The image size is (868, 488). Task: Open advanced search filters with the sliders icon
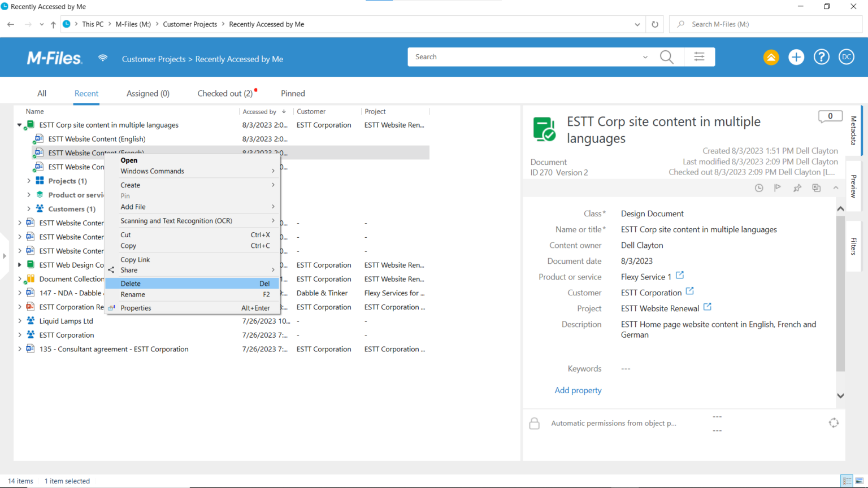pyautogui.click(x=700, y=56)
